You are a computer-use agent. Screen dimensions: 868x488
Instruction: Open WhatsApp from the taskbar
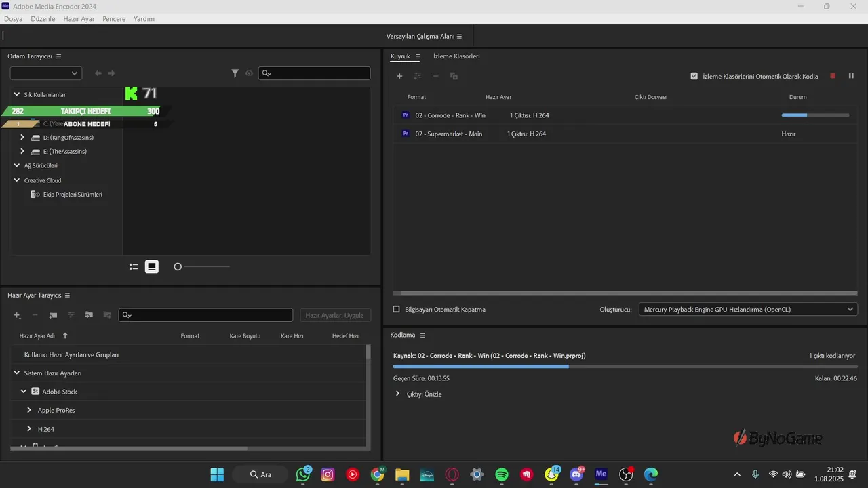(x=303, y=474)
